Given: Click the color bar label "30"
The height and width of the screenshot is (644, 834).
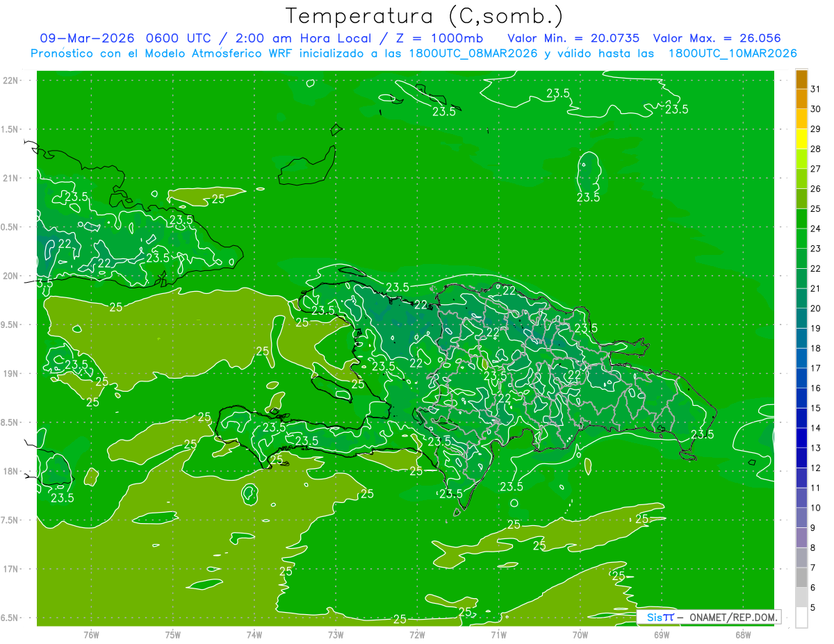Looking at the screenshot, I should click(816, 109).
